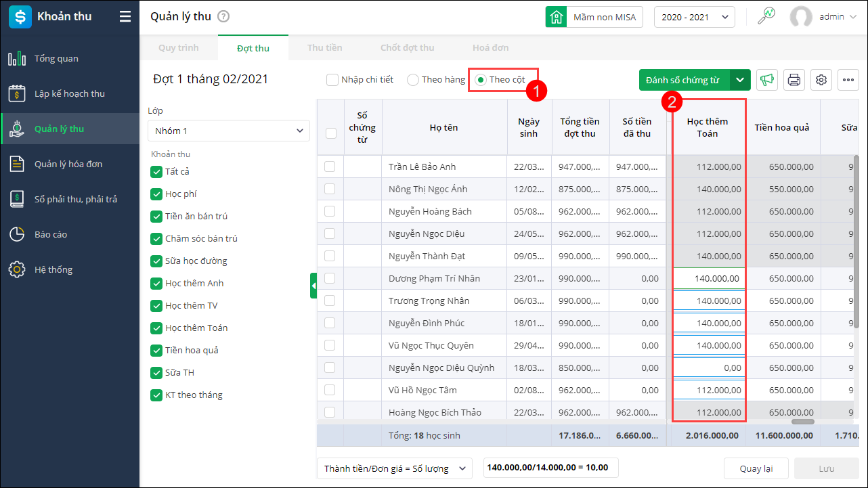Click the Tiền hoa quả column header
Image resolution: width=868 pixels, height=488 pixels.
click(783, 127)
